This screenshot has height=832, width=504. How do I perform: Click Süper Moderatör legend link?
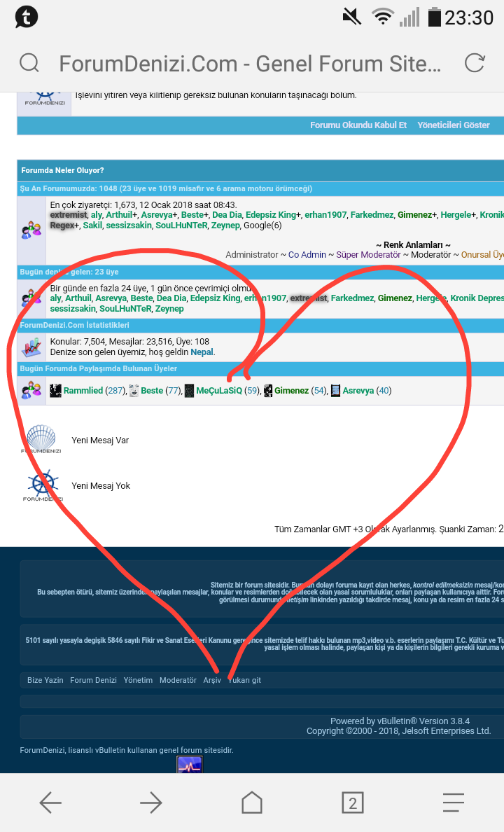pos(368,255)
